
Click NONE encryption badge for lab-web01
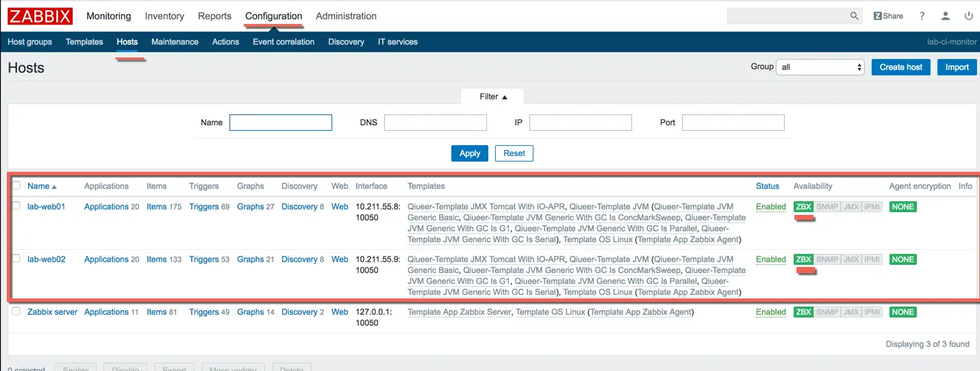click(x=903, y=207)
